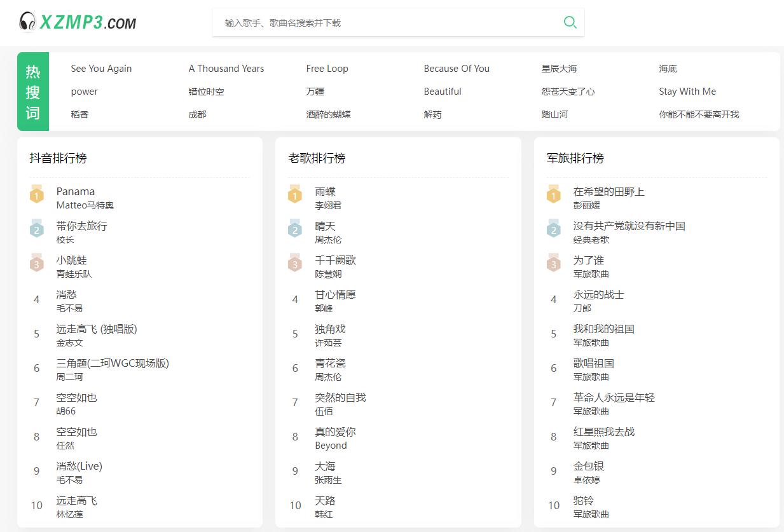Click the artist name Beyond

331,446
